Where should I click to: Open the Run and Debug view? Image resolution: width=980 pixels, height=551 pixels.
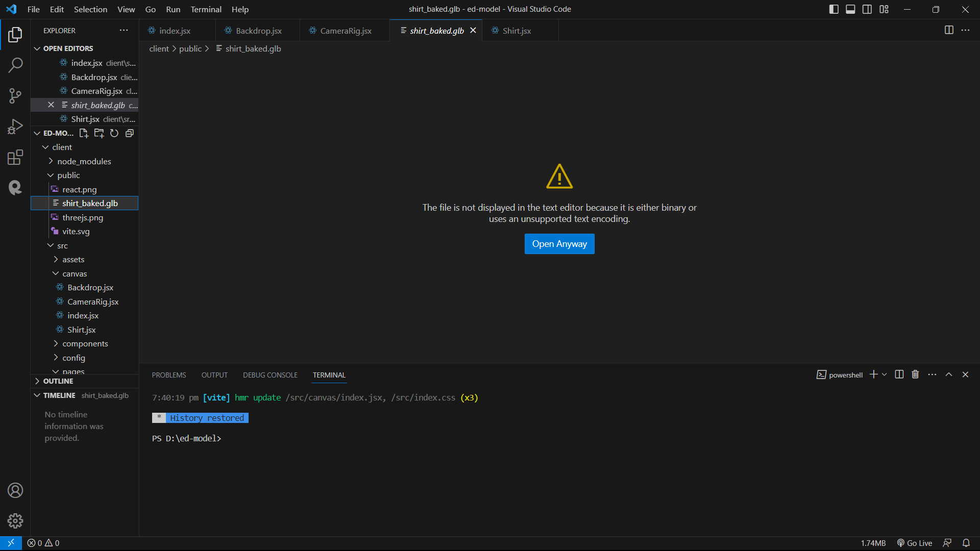pos(15,127)
